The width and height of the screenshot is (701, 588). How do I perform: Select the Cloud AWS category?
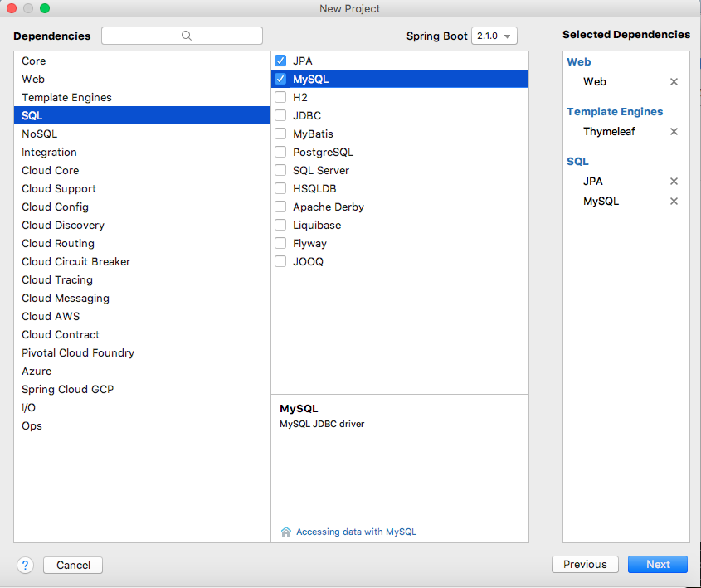(x=142, y=316)
